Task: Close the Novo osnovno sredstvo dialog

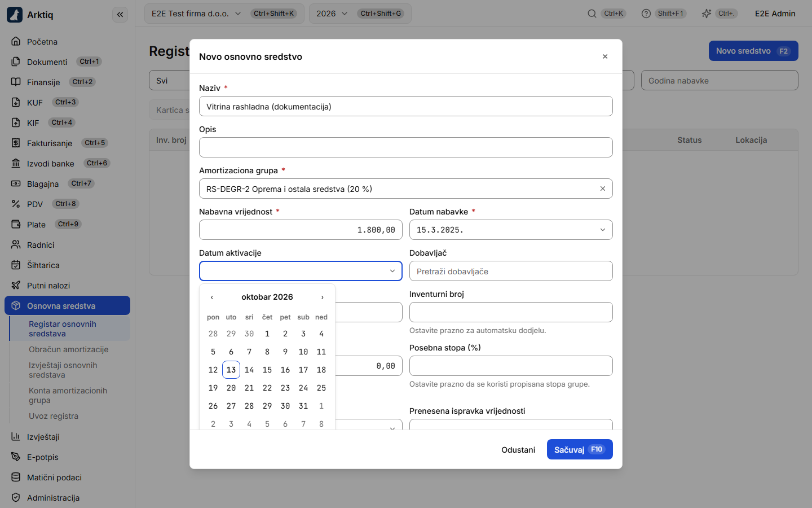Action: [605, 56]
